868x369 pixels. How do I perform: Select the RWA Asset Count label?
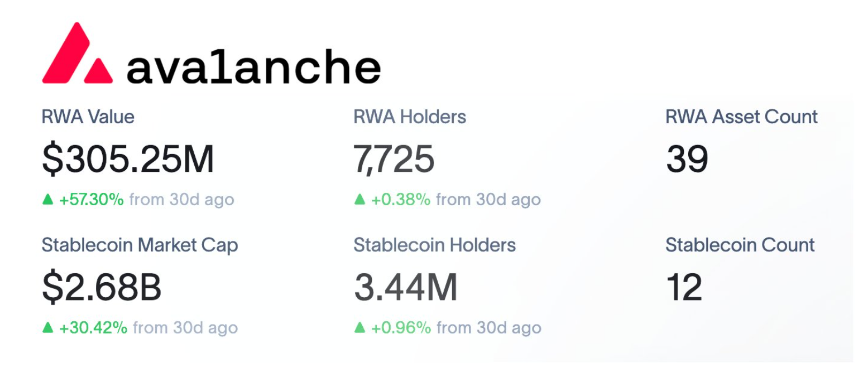(x=741, y=117)
